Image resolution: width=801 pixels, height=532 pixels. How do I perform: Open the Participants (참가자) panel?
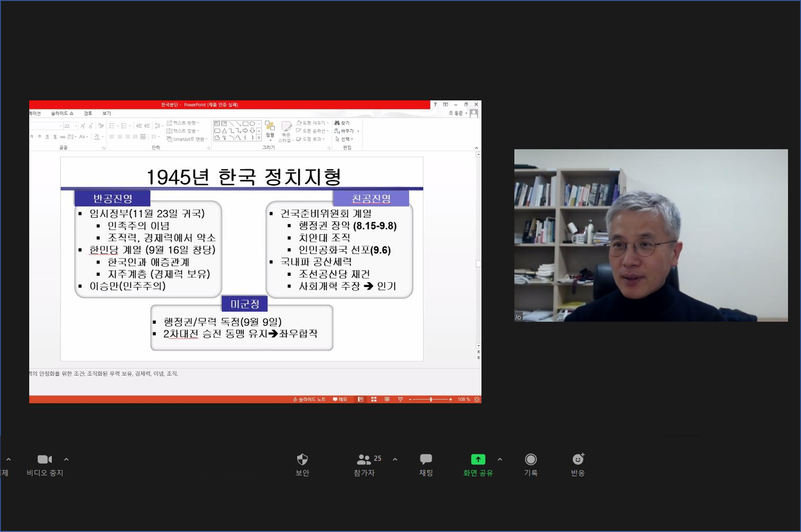point(364,460)
